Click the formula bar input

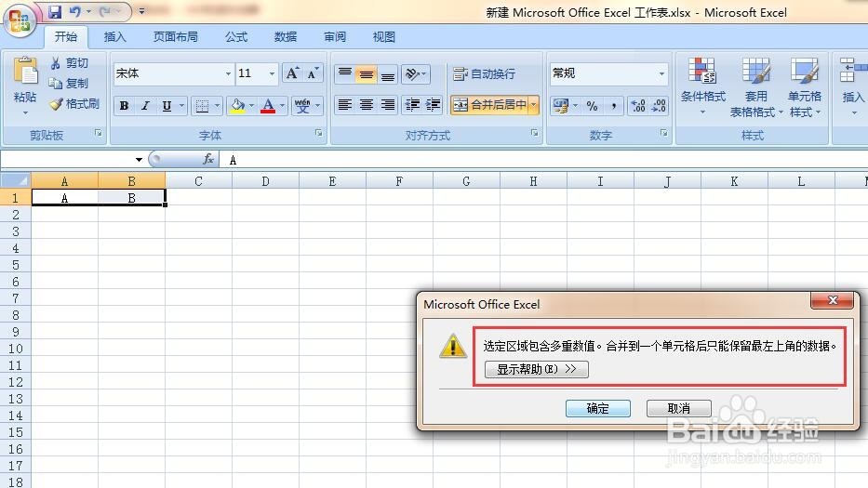pos(544,160)
